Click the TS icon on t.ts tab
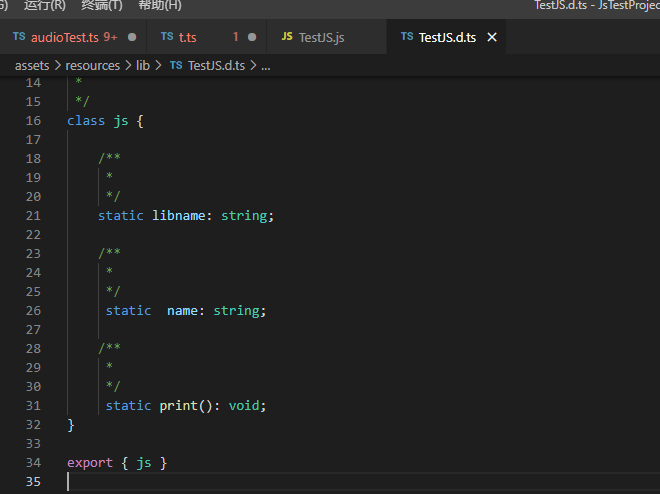This screenshot has height=494, width=660. point(167,37)
